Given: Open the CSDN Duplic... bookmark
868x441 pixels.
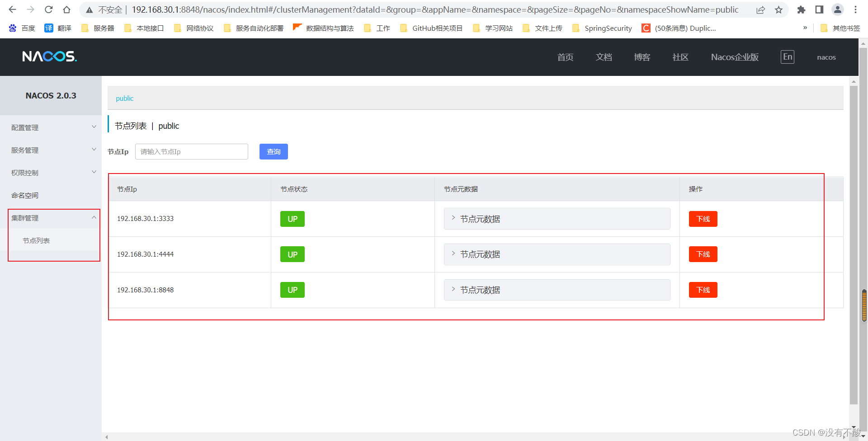Looking at the screenshot, I should point(679,28).
